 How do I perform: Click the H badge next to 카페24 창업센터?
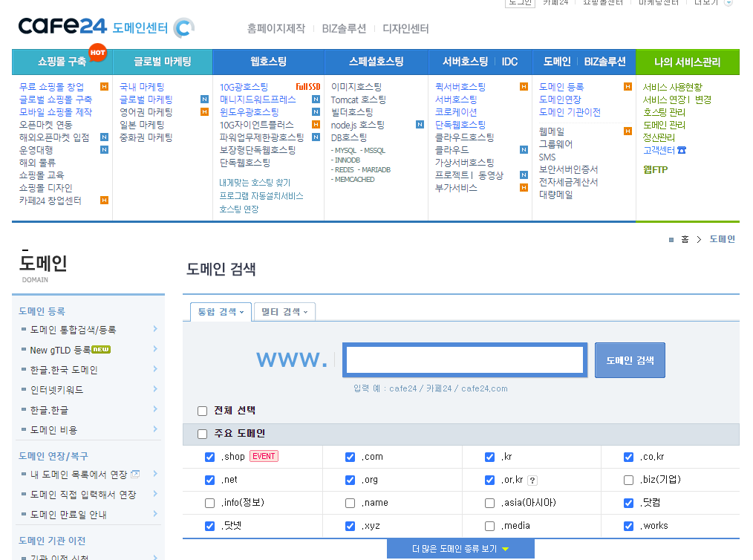104,201
